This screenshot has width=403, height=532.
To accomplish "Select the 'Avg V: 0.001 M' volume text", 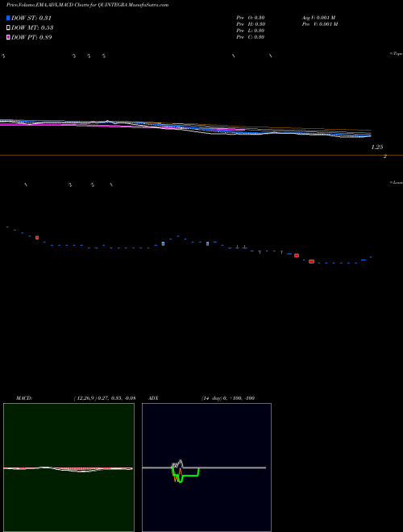I will coord(319,18).
